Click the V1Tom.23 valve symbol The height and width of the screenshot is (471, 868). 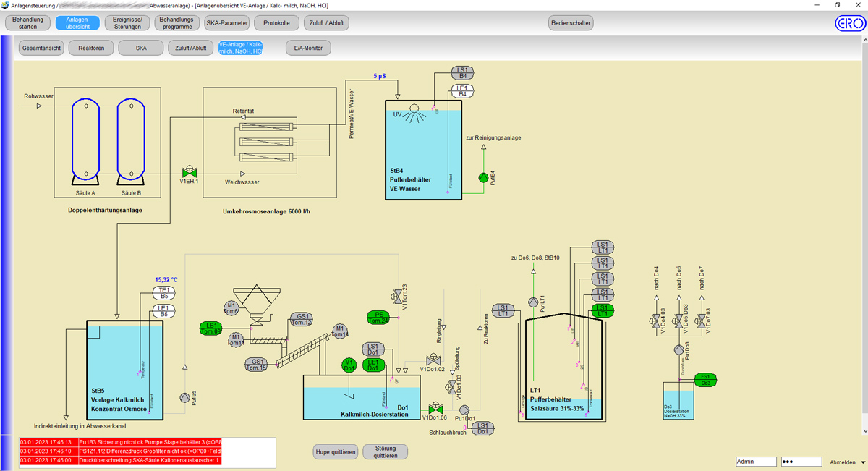(396, 295)
